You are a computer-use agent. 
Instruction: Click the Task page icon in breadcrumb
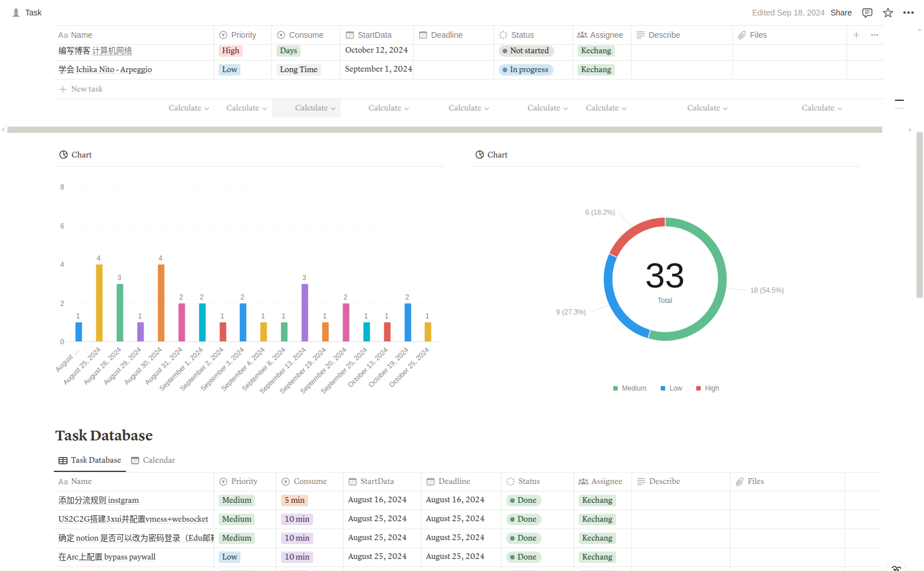(x=16, y=13)
